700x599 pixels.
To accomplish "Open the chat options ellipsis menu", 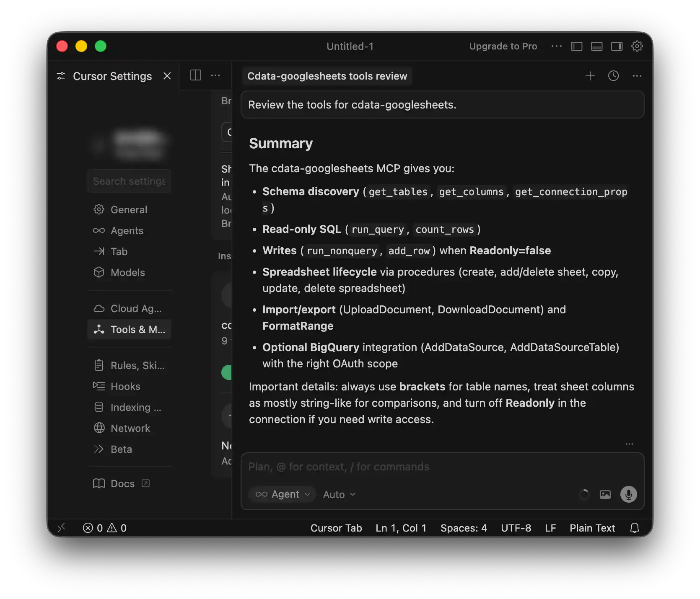I will pyautogui.click(x=637, y=76).
